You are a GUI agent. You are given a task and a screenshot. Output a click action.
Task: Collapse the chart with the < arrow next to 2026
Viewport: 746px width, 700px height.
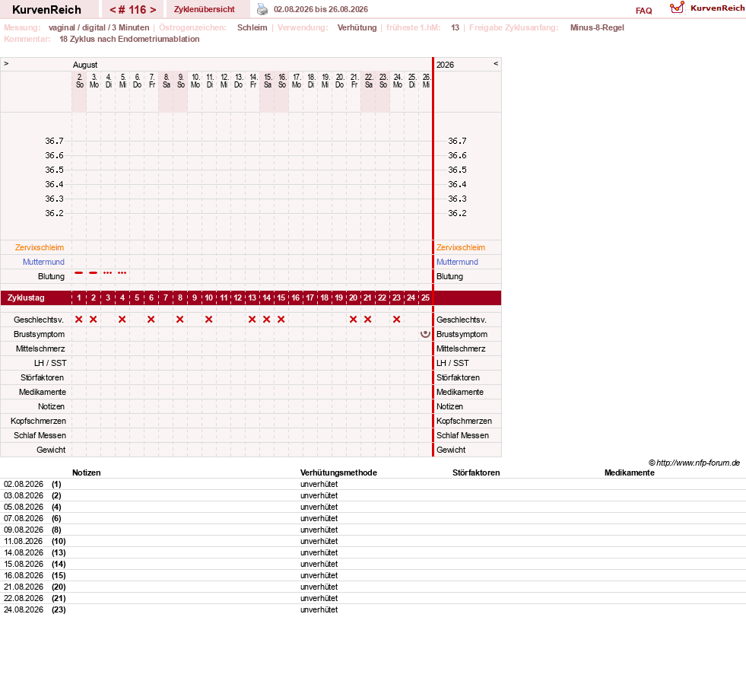pos(496,63)
